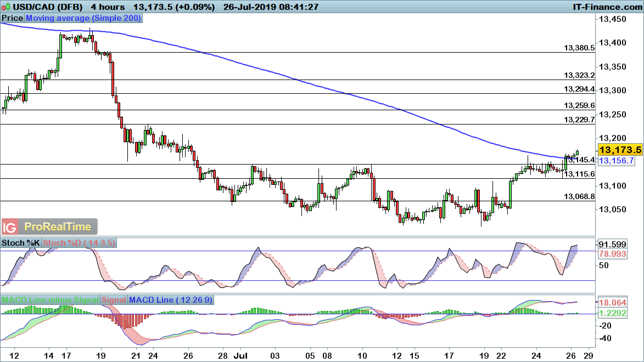Select MACD Line minus Signal label
Viewport: 644px width, 362px height.
(x=50, y=300)
